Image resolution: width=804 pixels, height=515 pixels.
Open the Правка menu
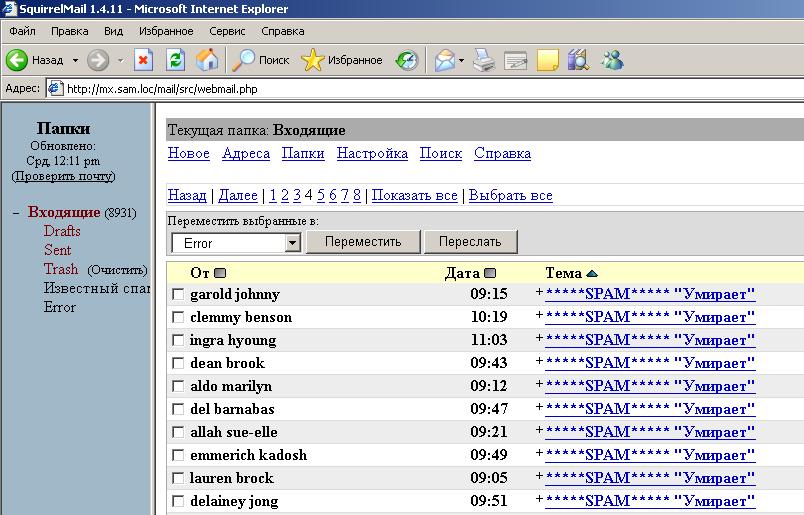tap(70, 31)
